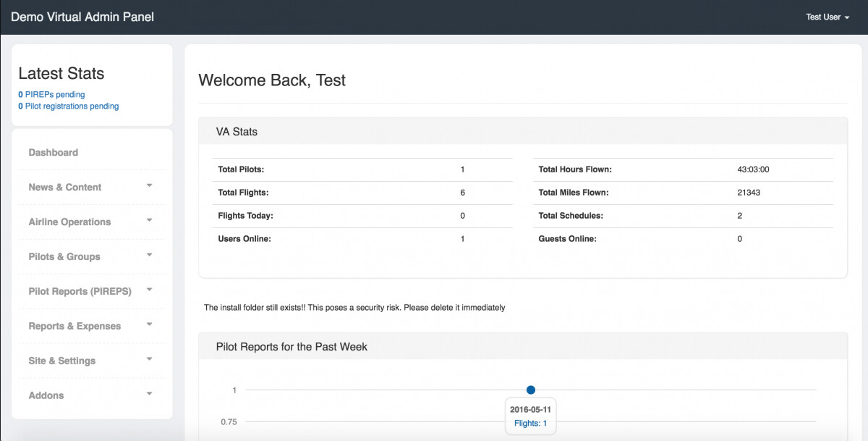Image resolution: width=868 pixels, height=441 pixels.
Task: Expand the News & Content menu
Action: 65,187
